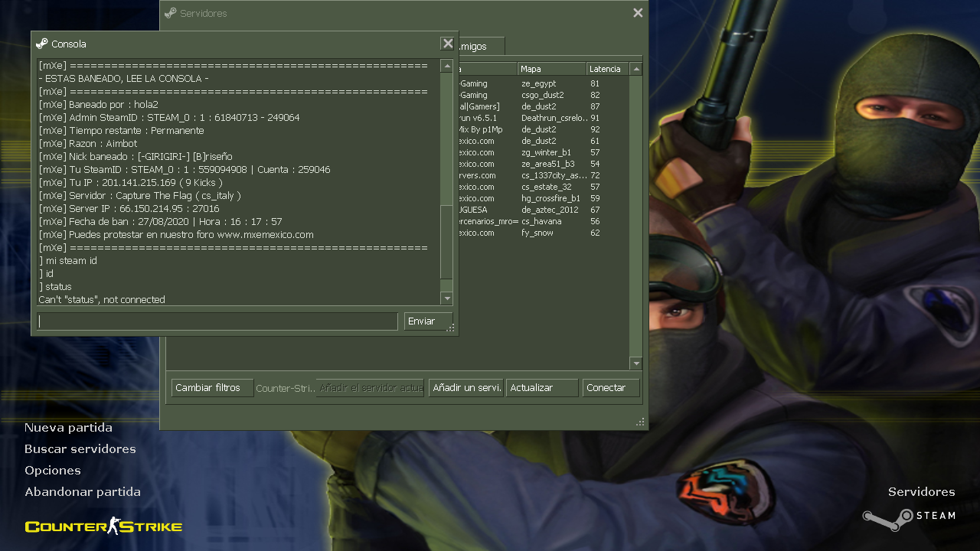
Task: Close the Servidores window
Action: coord(638,13)
